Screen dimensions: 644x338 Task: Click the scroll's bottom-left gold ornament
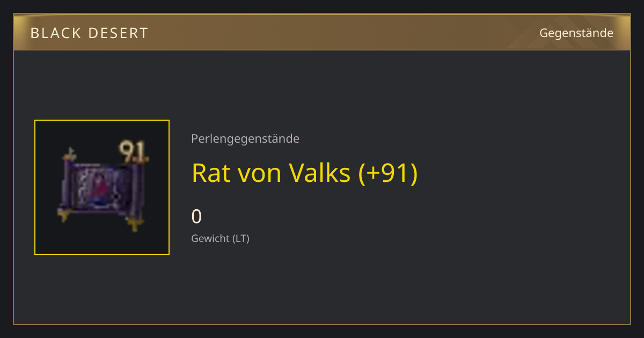coord(64,214)
